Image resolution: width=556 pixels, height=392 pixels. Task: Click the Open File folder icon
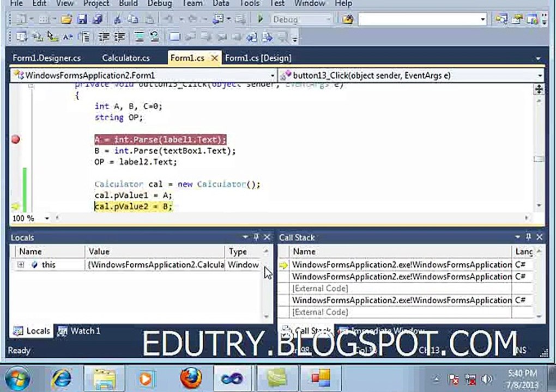tap(67, 19)
